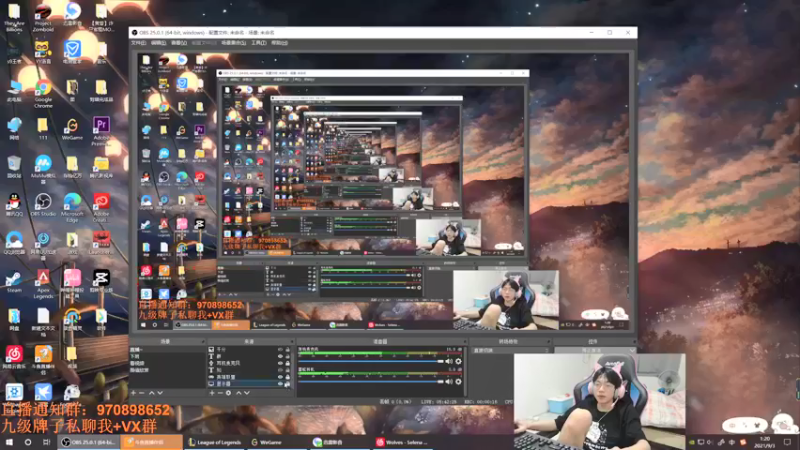Adjust second mixer channel volume slider
This screenshot has width=800, height=450.
tap(371, 381)
